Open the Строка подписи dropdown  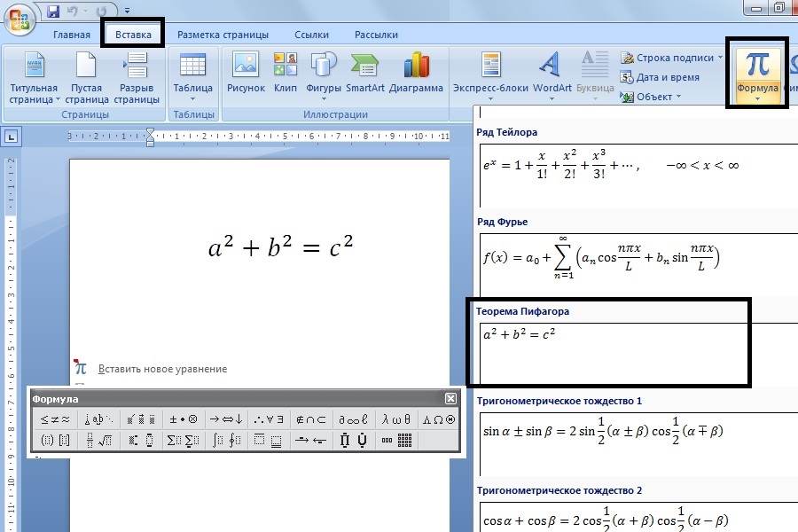point(673,58)
